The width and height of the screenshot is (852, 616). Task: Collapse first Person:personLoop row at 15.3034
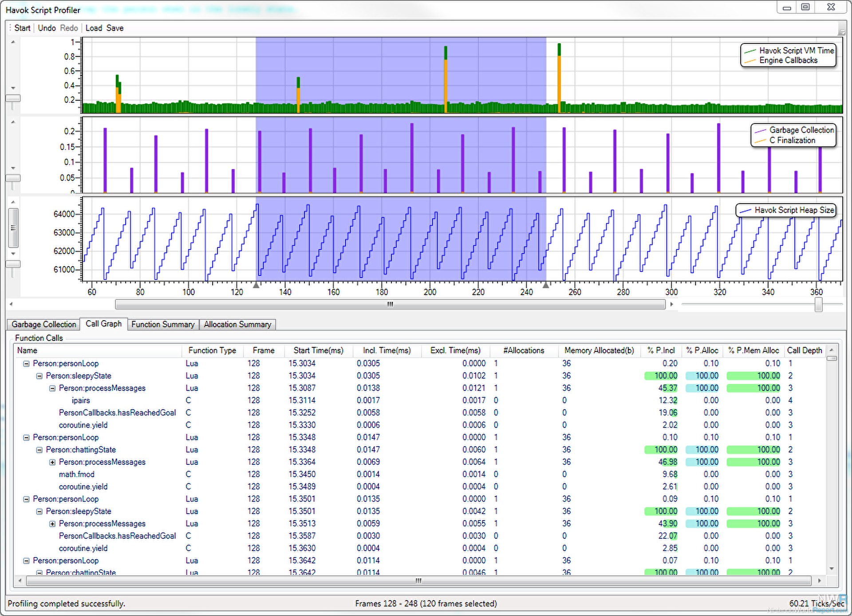[26, 363]
